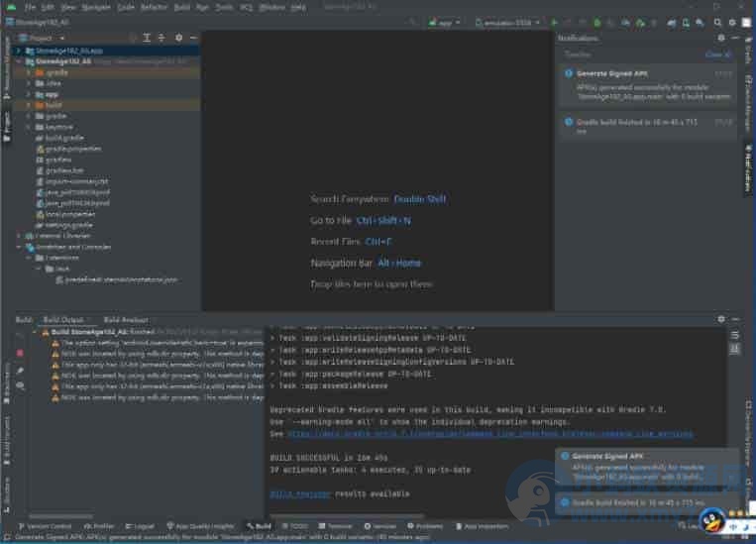Click Collapse All icon in Project panel

click(162, 38)
